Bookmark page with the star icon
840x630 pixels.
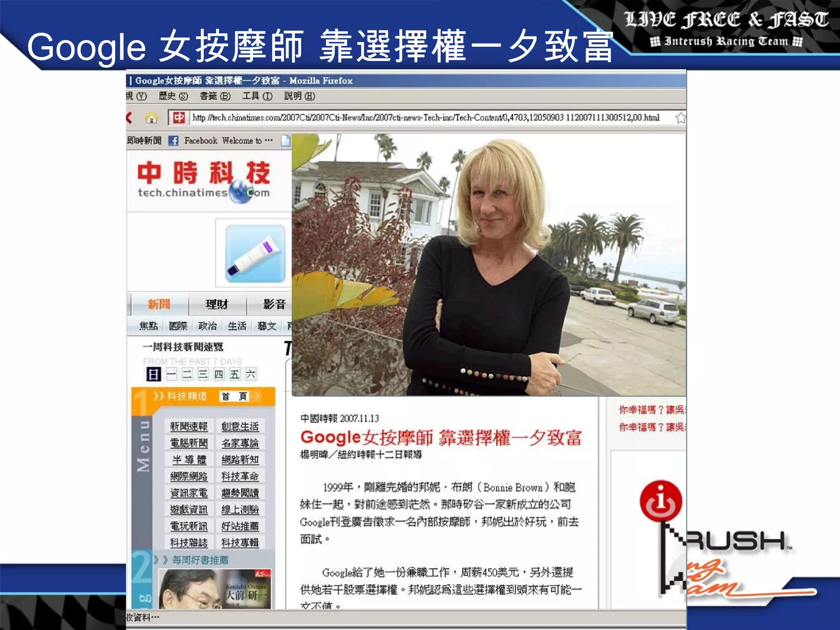pyautogui.click(x=680, y=118)
